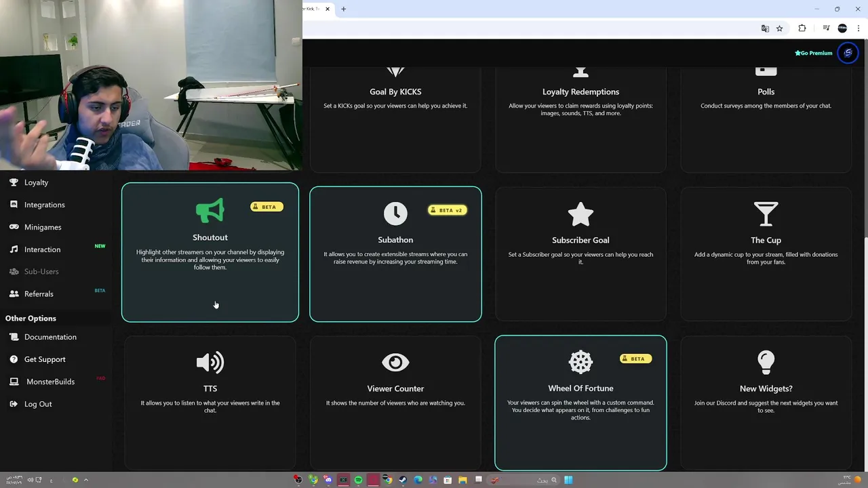Click the Windows Start button

coord(568,480)
